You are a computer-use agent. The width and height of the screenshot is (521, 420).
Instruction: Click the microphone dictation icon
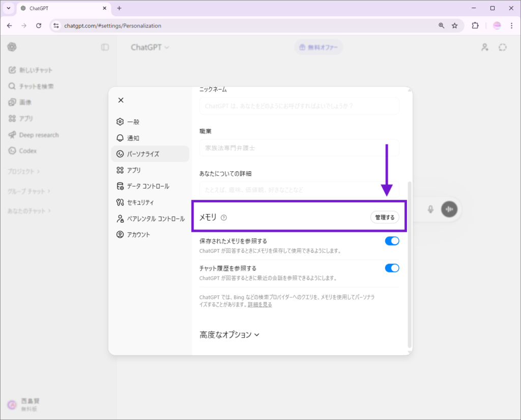point(430,209)
